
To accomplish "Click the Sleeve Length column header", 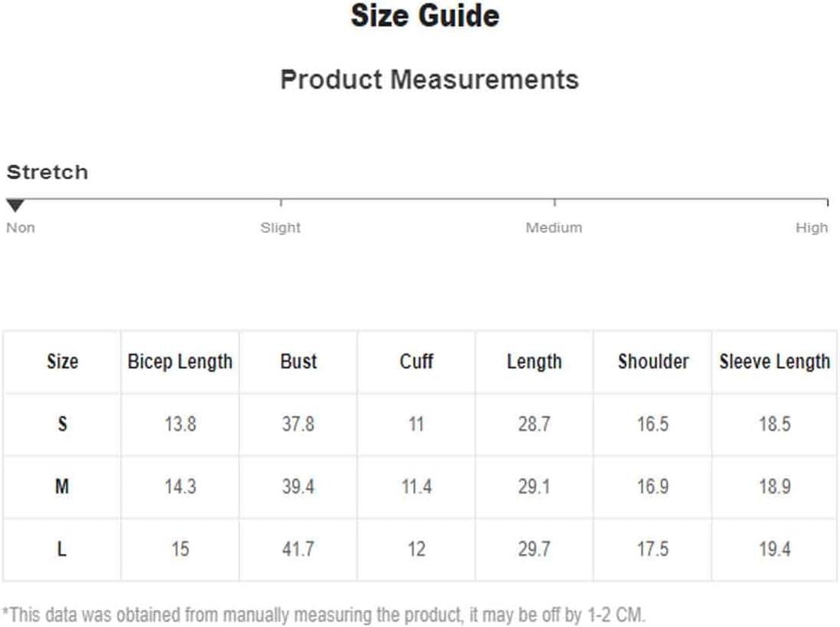I will 775,362.
